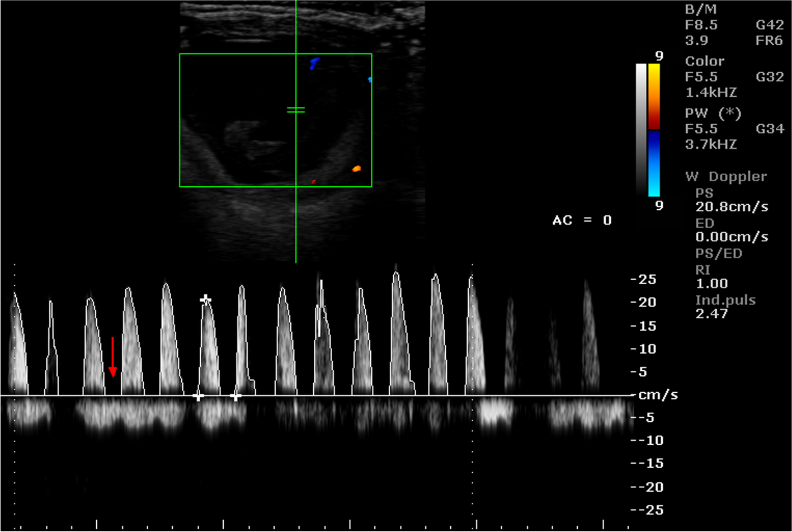Select the Doppler sample volume gate marker
This screenshot has height=532, width=792.
point(296,110)
